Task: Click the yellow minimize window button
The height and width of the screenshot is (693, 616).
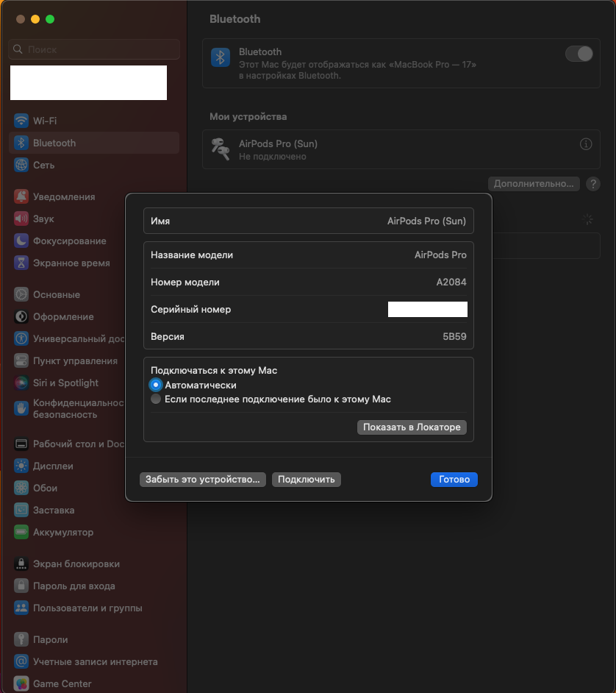Action: click(x=35, y=19)
